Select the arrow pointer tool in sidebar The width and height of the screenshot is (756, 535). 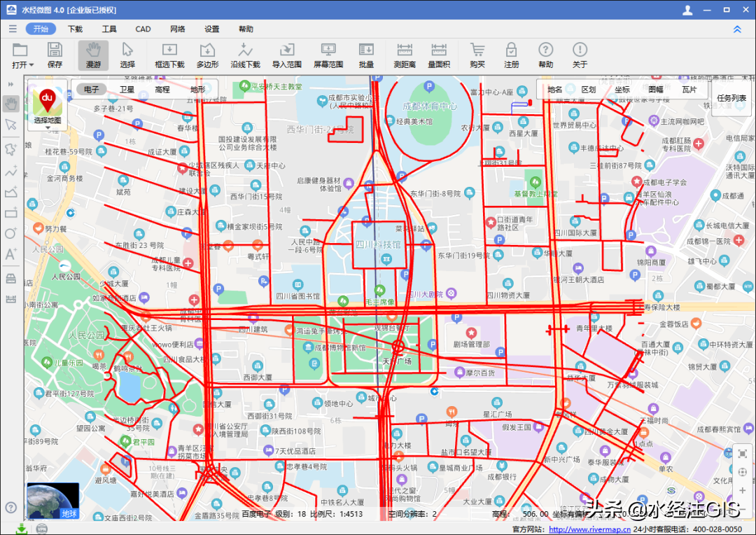pos(10,125)
